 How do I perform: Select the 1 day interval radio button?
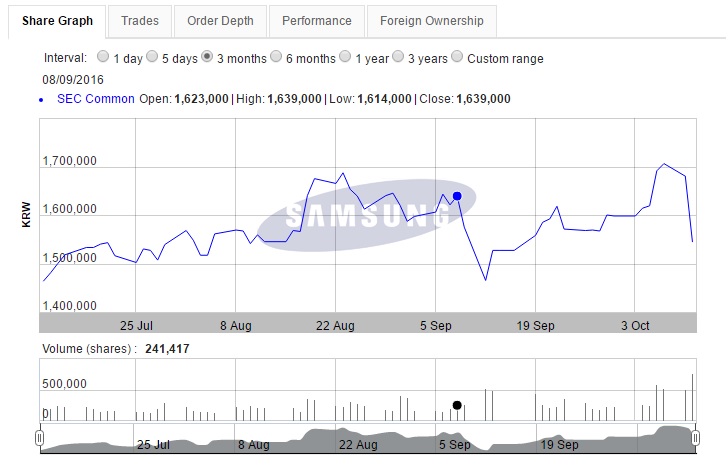click(103, 57)
